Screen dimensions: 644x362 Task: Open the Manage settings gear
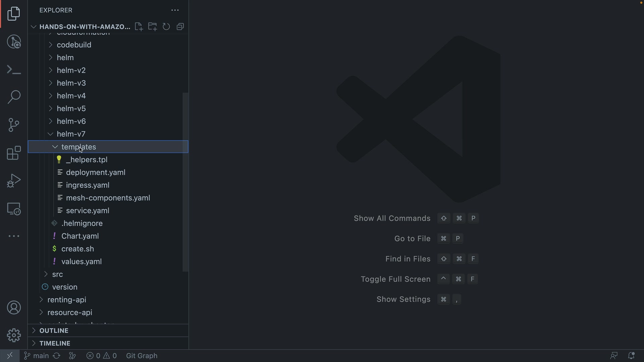pyautogui.click(x=14, y=335)
